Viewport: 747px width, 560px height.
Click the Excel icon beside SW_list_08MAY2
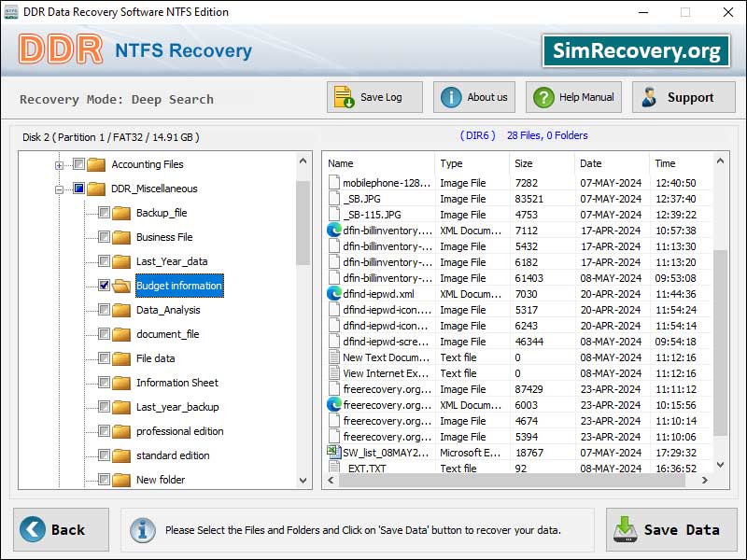point(334,453)
